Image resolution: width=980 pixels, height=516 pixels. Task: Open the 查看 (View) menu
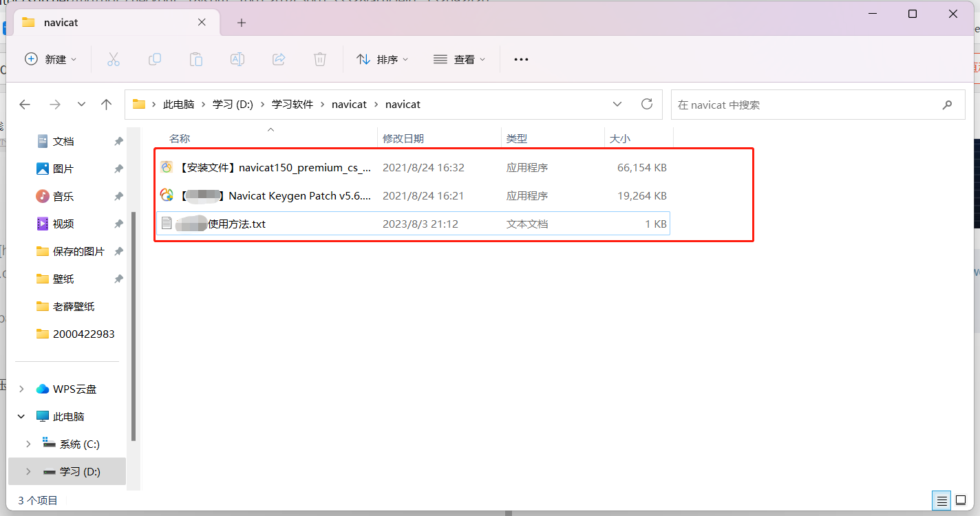(459, 59)
